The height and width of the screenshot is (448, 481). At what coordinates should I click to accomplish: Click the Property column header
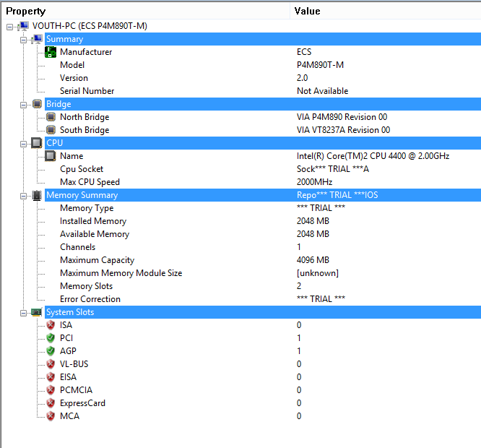pos(146,11)
